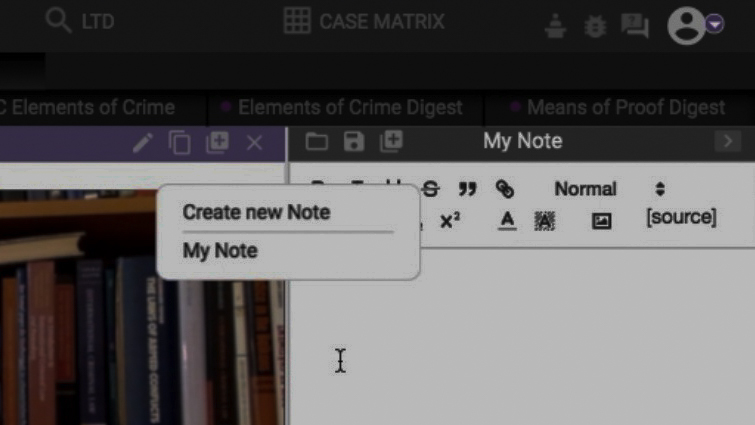Image resolution: width=755 pixels, height=425 pixels.
Task: Click the LTD search magnifier icon
Action: 58,21
